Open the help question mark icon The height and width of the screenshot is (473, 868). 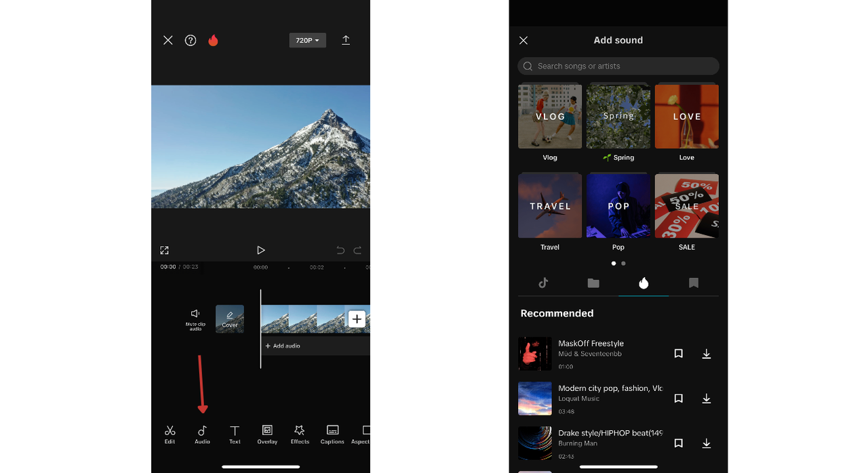(191, 41)
